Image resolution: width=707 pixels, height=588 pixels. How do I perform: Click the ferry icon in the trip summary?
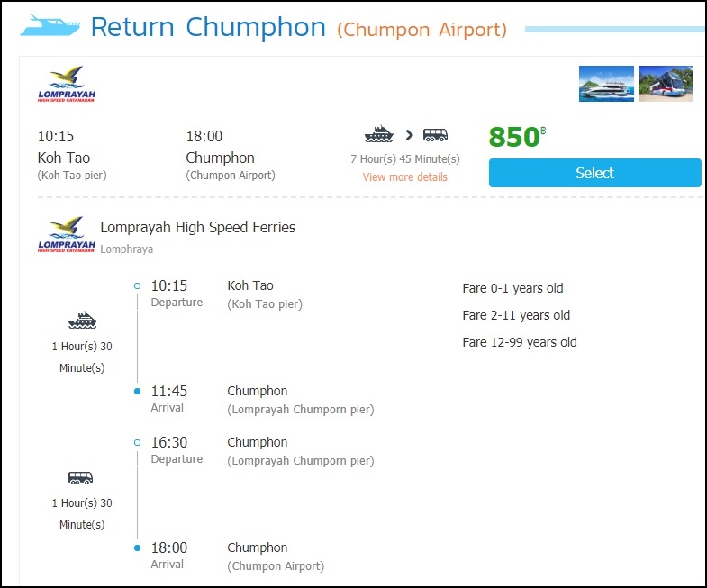(x=379, y=135)
